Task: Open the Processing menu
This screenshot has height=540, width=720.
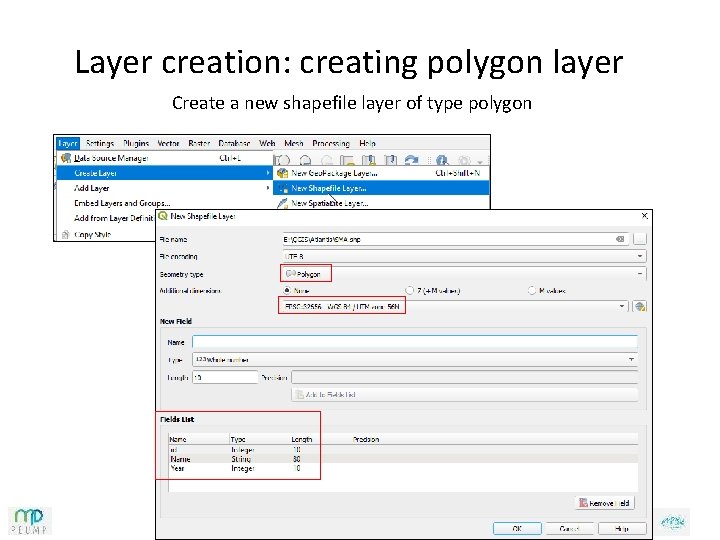Action: point(331,143)
